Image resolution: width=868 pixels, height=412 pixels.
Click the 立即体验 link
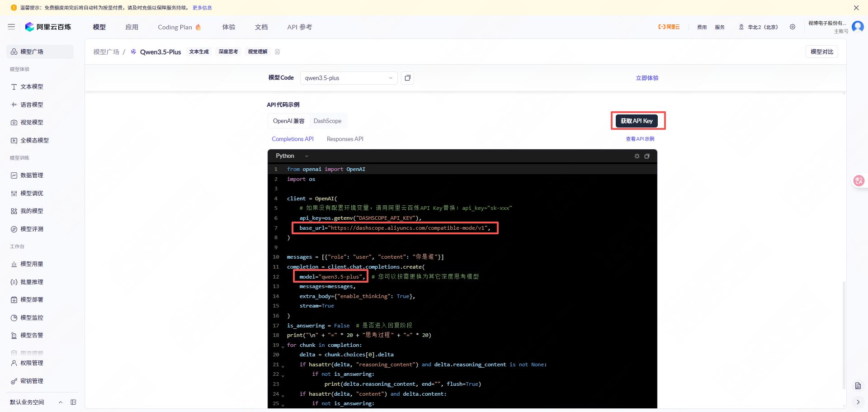coord(647,78)
